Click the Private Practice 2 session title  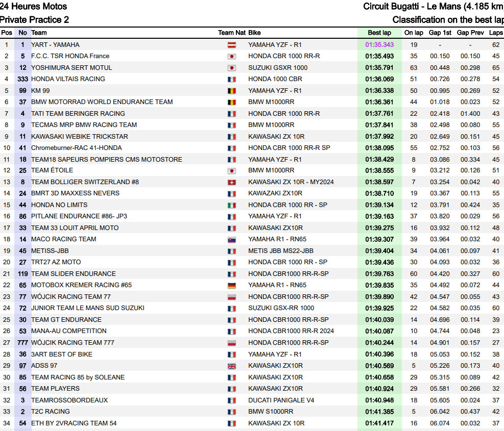[34, 20]
